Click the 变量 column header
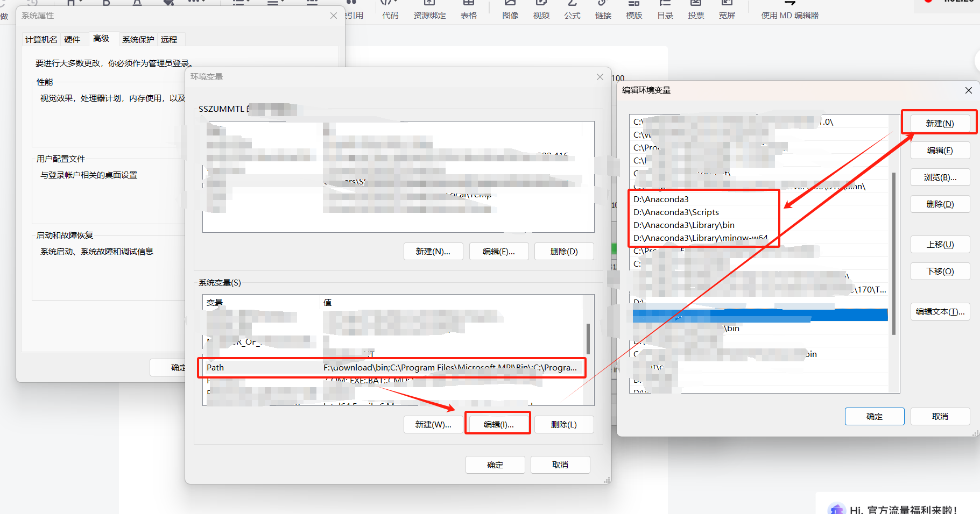This screenshot has width=980, height=514. [x=261, y=302]
